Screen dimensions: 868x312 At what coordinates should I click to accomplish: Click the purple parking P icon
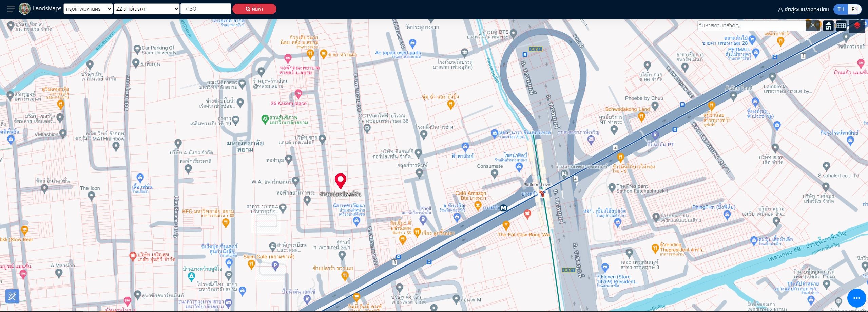[x=275, y=266]
